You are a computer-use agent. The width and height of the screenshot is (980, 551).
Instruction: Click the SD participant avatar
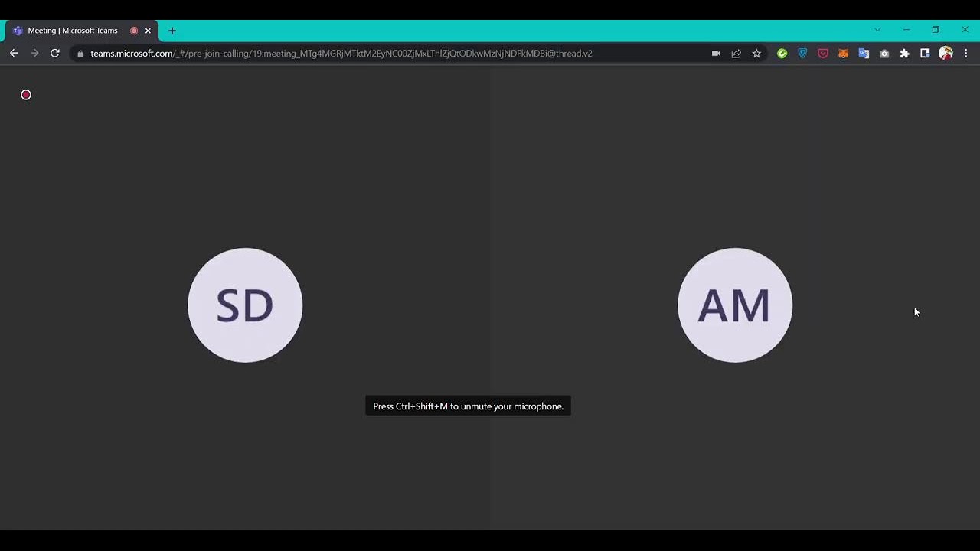point(245,305)
